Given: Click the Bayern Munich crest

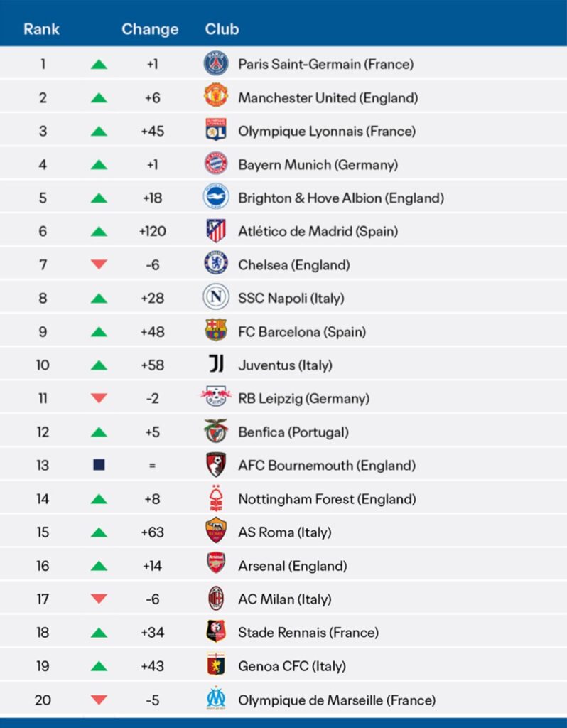Looking at the screenshot, I should (x=216, y=164).
